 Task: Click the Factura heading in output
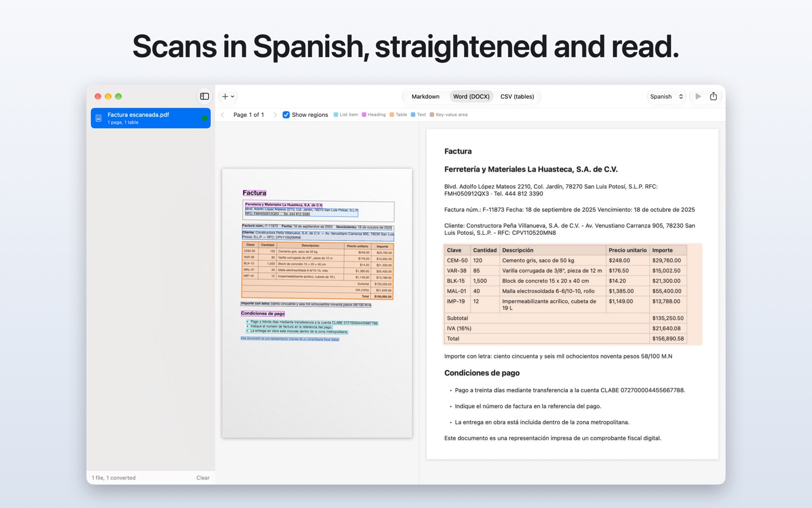[x=458, y=151]
